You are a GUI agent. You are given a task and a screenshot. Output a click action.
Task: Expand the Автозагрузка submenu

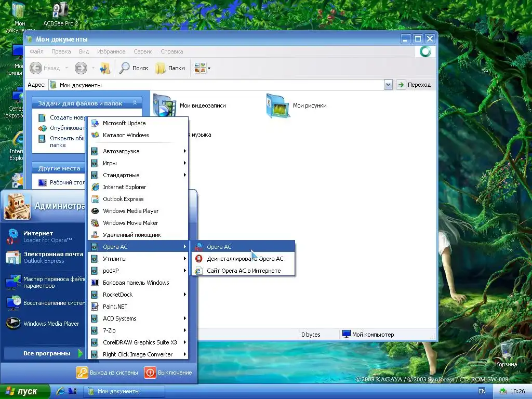[138, 151]
